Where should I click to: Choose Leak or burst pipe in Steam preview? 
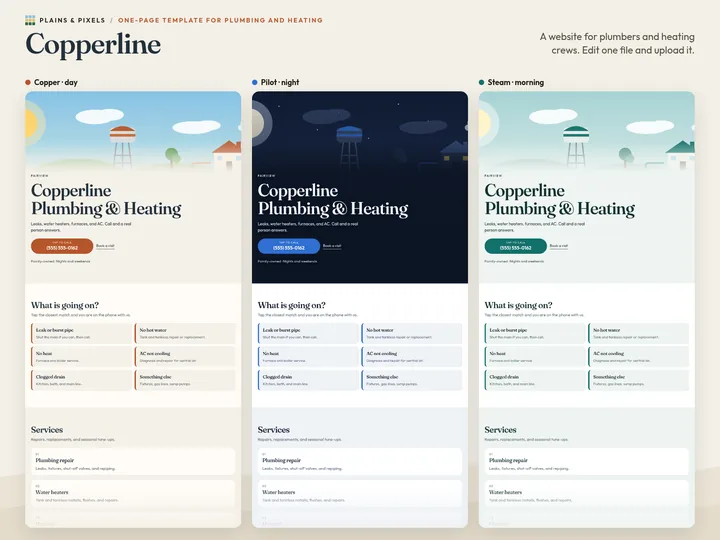(x=535, y=333)
